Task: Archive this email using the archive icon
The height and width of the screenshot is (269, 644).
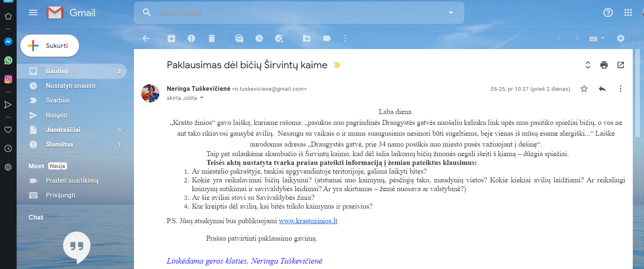Action: pyautogui.click(x=171, y=38)
